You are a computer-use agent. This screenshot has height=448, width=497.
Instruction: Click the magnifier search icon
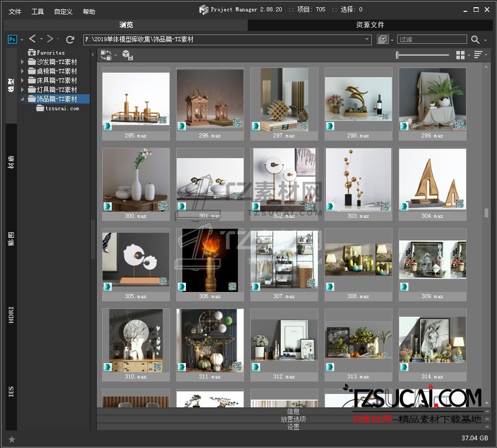coord(475,40)
